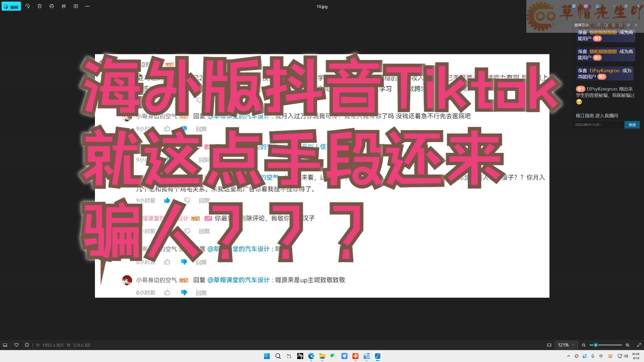
Task: Open Task View on the taskbar
Action: coord(289,356)
